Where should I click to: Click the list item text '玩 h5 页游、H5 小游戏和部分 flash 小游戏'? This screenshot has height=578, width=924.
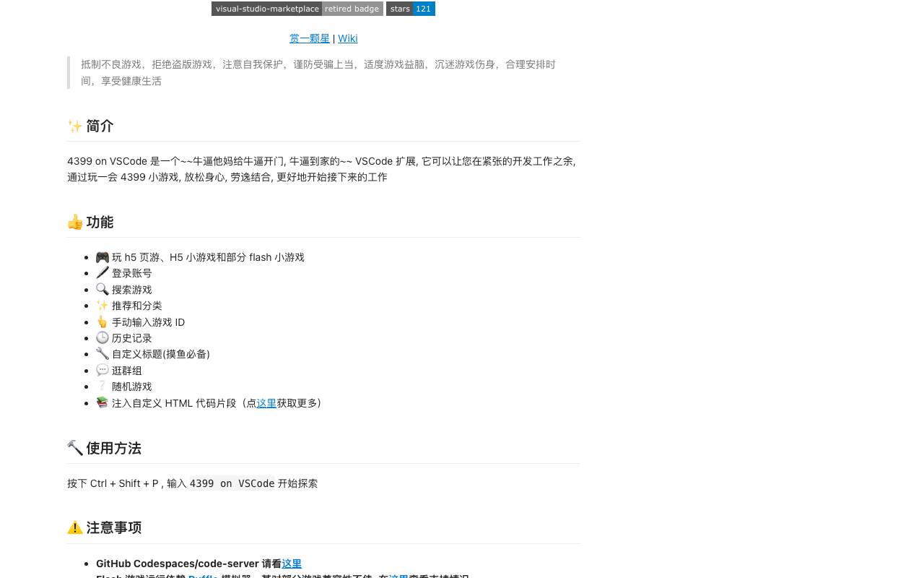pos(208,257)
